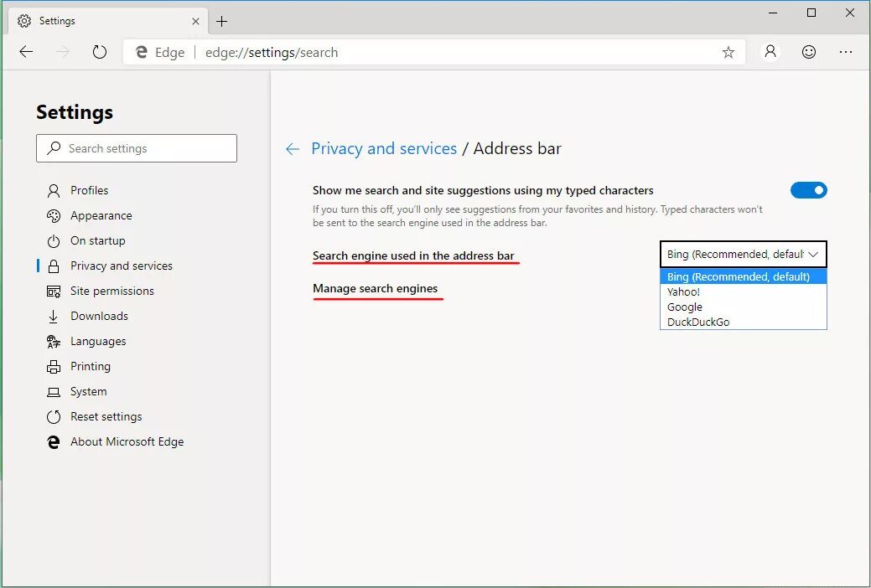
Task: Open Appearance settings section
Action: pos(101,215)
